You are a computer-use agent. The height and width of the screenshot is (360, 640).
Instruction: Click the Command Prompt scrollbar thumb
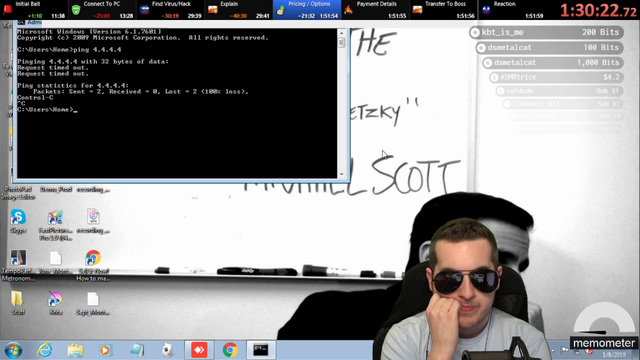point(342,42)
